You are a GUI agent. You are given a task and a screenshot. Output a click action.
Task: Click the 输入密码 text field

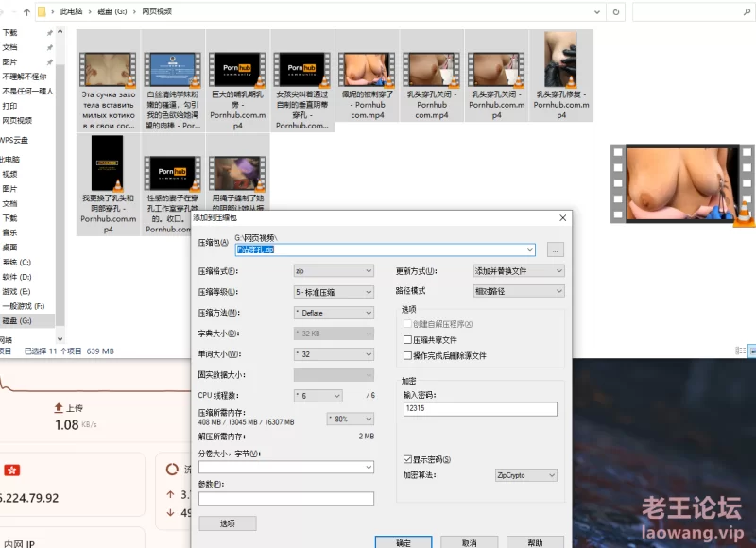click(x=479, y=409)
